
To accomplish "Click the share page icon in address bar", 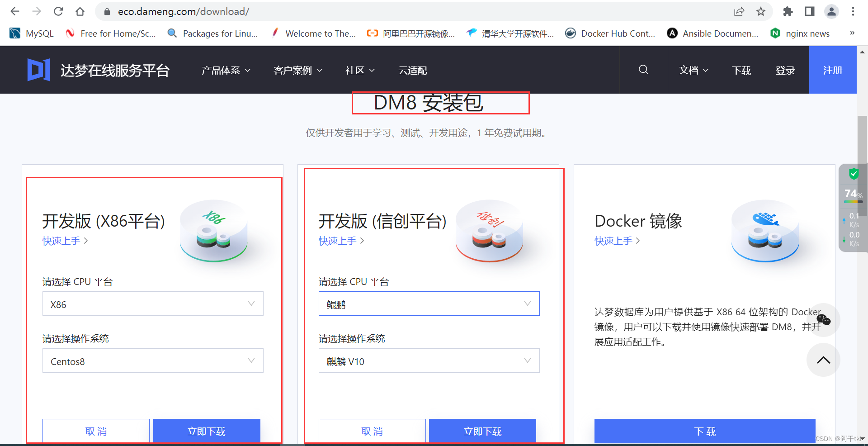I will tap(739, 11).
